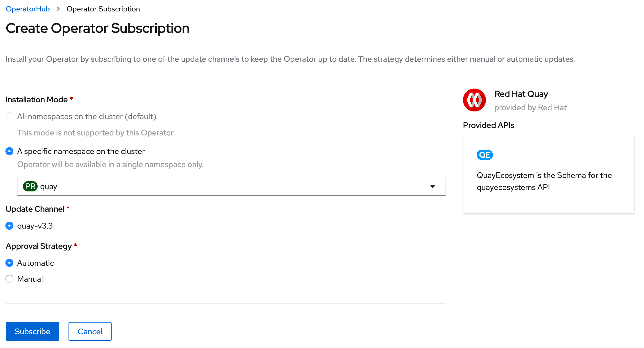This screenshot has width=644, height=348.
Task: Open the quay namespace dropdown
Action: 231,186
